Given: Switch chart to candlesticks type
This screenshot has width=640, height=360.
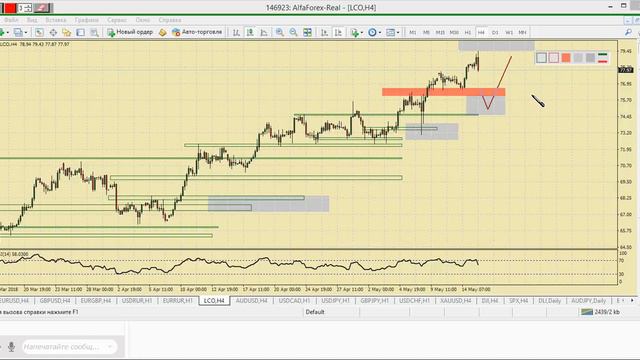Looking at the screenshot, I should 250,32.
